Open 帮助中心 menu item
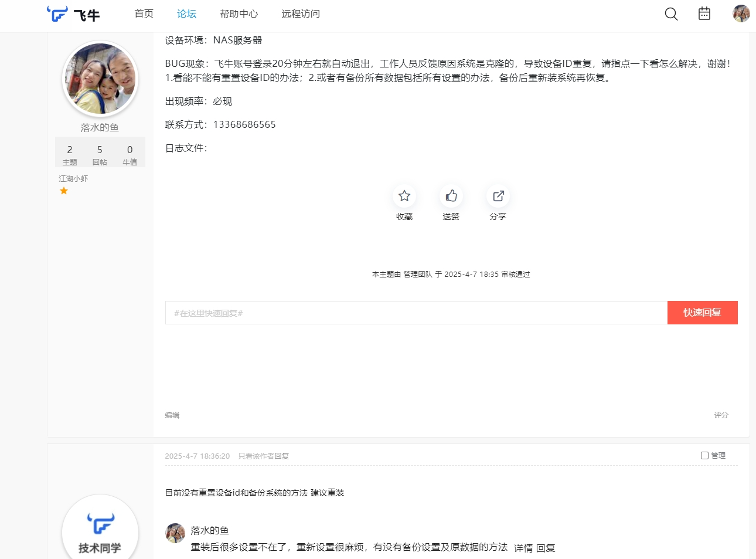This screenshot has height=559, width=756. click(x=239, y=13)
